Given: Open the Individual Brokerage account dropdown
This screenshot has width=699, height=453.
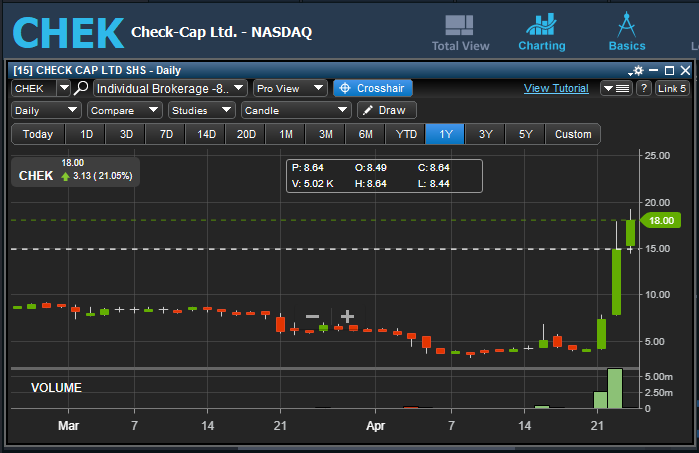Looking at the screenshot, I should (x=170, y=88).
